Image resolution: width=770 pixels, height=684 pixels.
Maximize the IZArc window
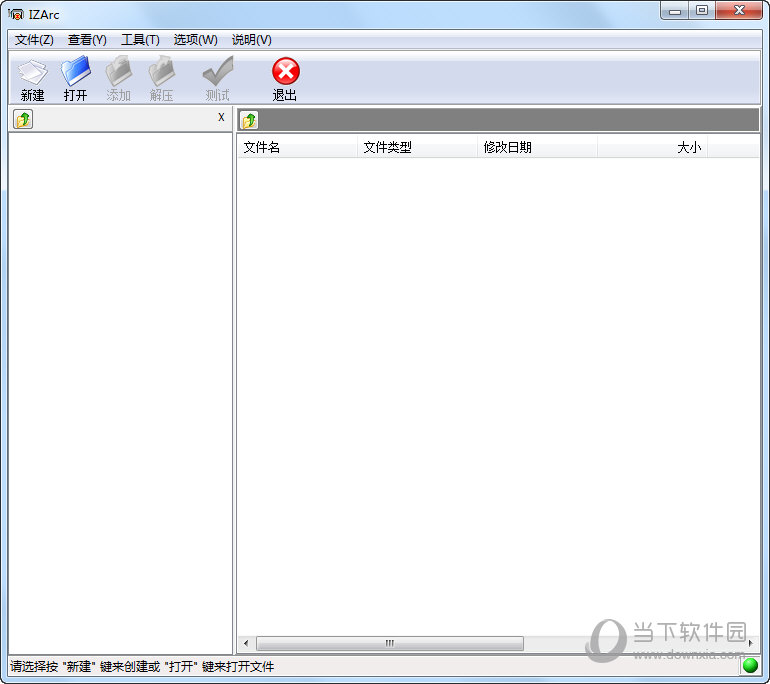(x=702, y=11)
